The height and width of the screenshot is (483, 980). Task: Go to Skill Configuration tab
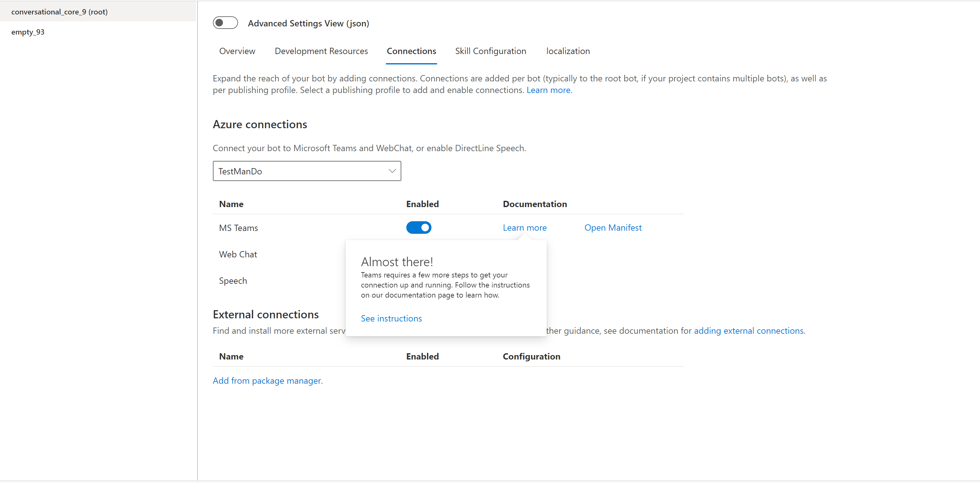pyautogui.click(x=490, y=51)
